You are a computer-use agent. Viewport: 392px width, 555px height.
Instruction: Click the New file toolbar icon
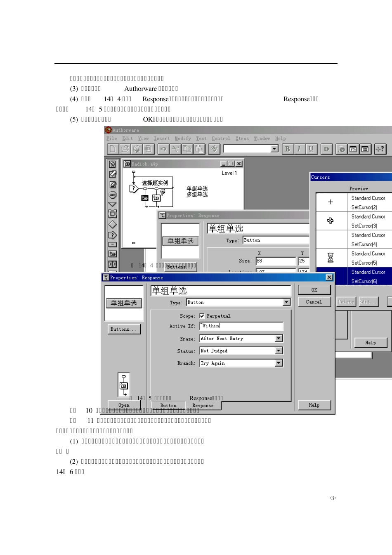[113, 149]
